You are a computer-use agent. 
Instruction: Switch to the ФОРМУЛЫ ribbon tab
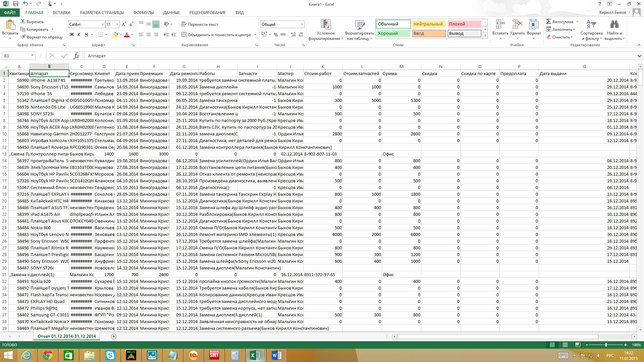coord(143,13)
